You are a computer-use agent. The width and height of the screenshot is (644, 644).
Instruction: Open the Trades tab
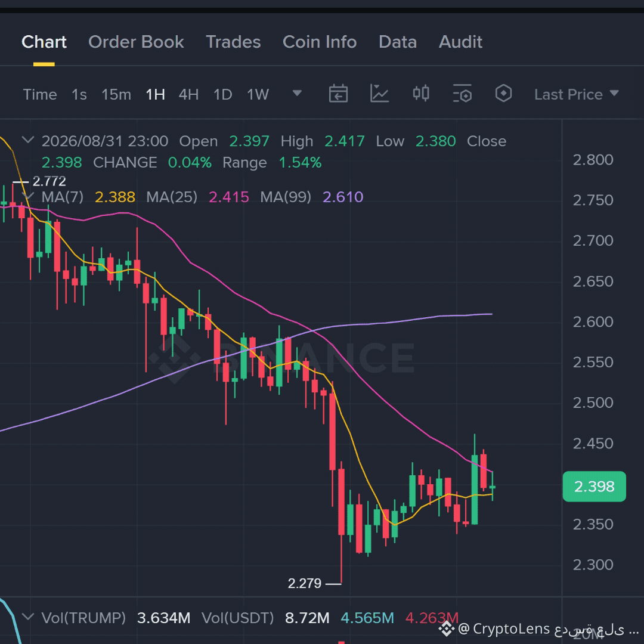click(233, 42)
